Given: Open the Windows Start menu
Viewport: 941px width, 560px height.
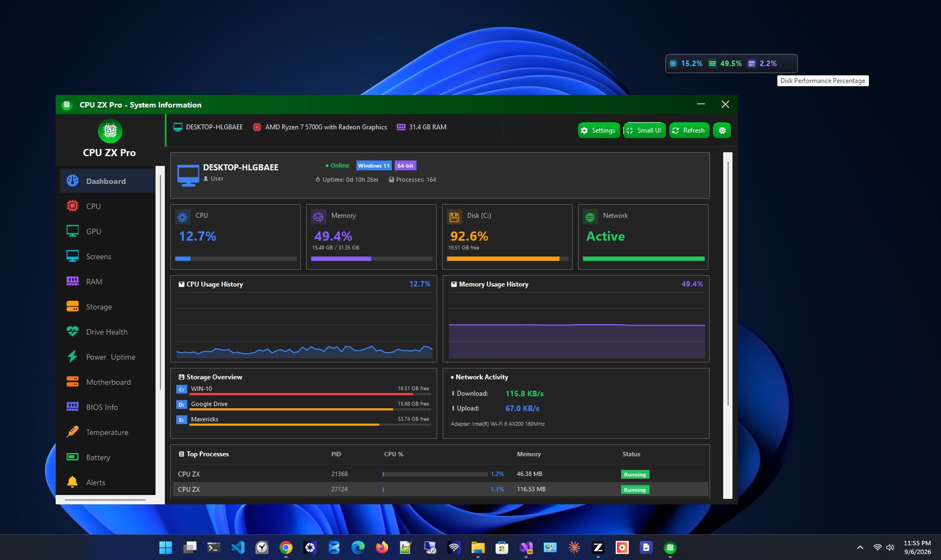Looking at the screenshot, I should tap(165, 547).
